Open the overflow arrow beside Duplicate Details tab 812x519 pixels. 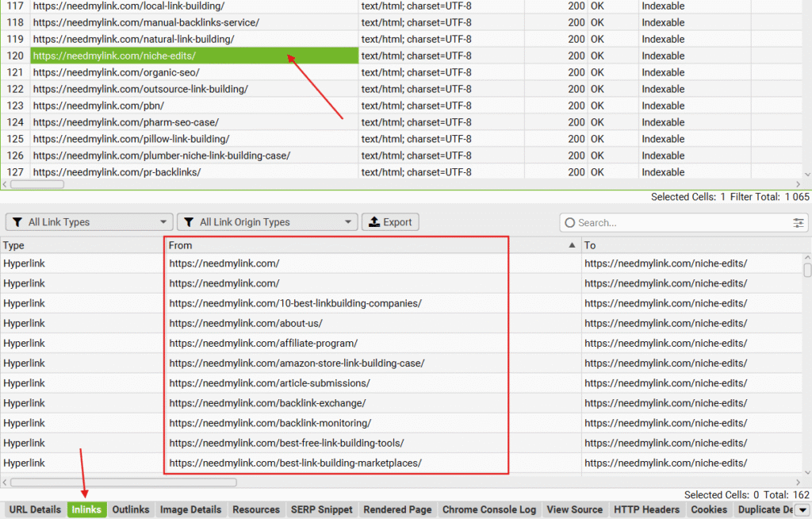click(x=803, y=509)
